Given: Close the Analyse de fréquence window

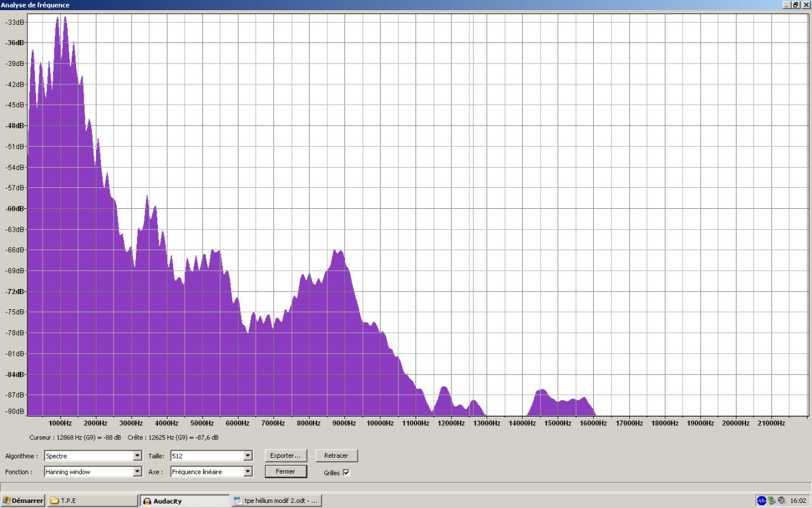Looking at the screenshot, I should coord(805,4).
